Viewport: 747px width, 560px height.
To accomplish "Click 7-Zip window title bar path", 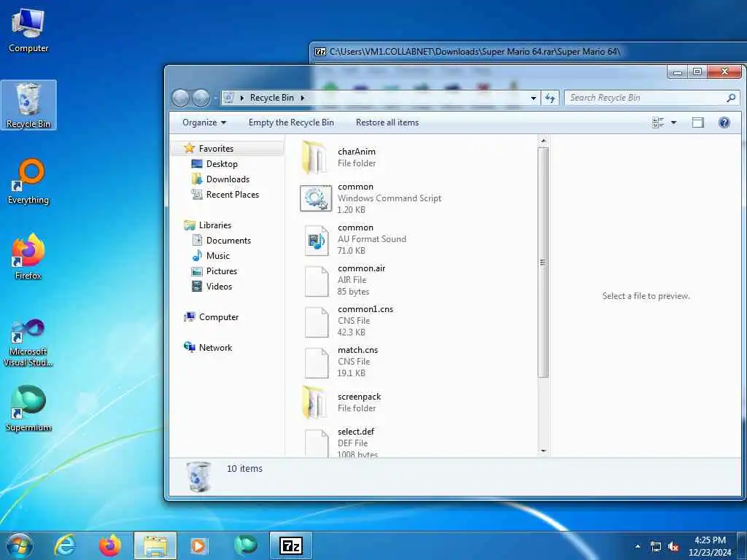I will coord(474,52).
